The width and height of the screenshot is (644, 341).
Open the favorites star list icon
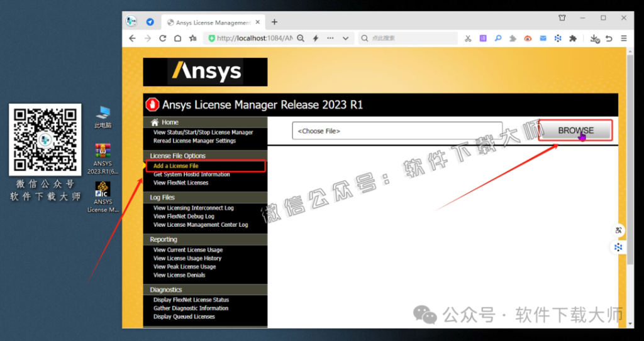192,38
